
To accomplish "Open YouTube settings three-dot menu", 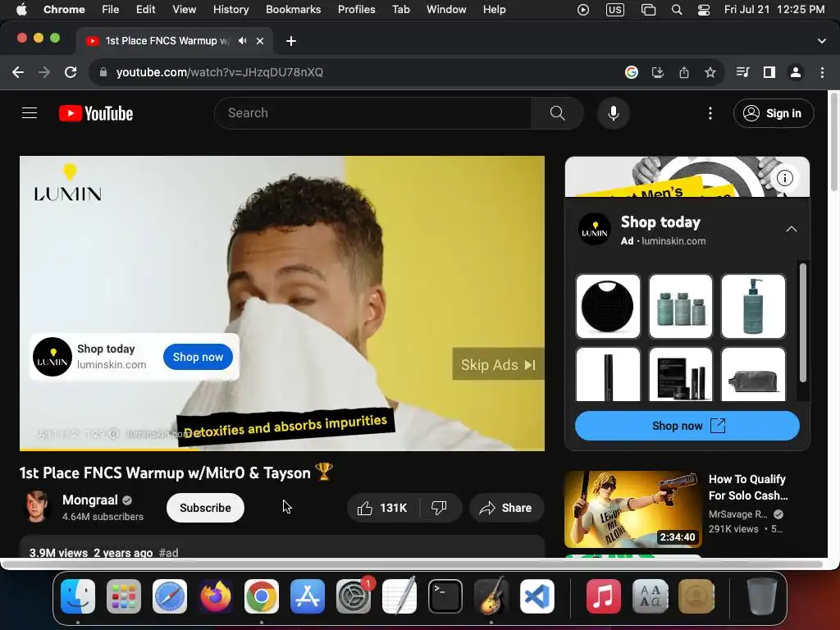I will (x=710, y=113).
